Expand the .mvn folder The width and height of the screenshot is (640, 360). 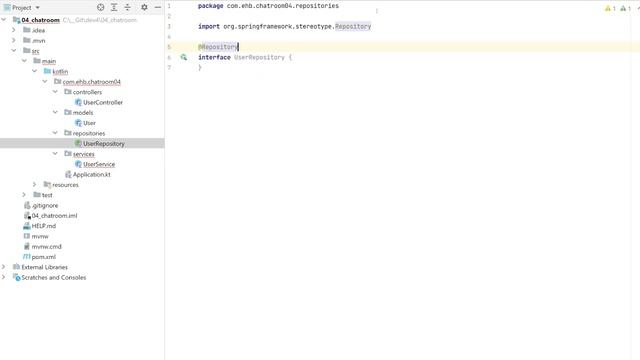coord(14,40)
